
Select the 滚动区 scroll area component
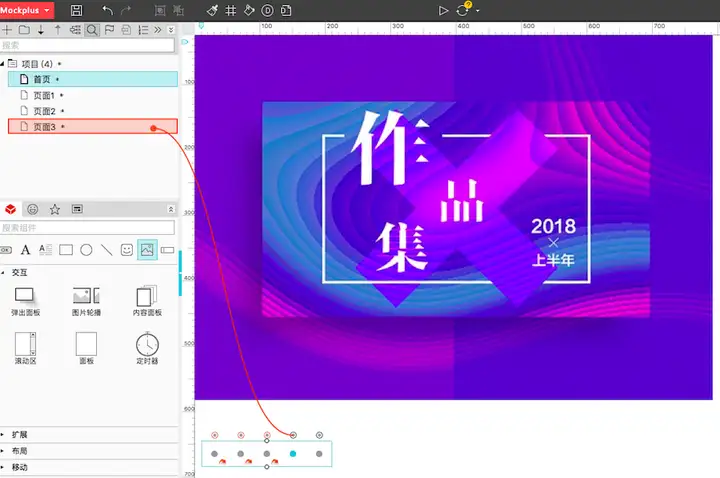pyautogui.click(x=25, y=348)
